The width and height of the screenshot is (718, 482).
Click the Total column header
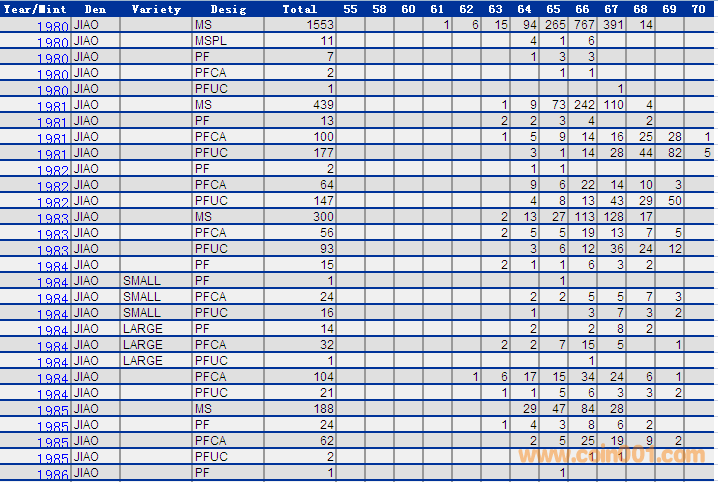[x=299, y=9]
